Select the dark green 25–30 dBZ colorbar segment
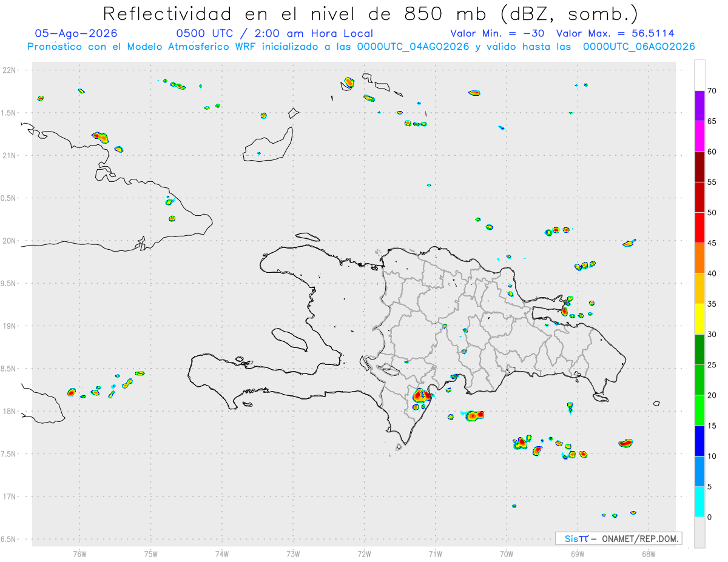This screenshot has height=562, width=728. (x=699, y=350)
